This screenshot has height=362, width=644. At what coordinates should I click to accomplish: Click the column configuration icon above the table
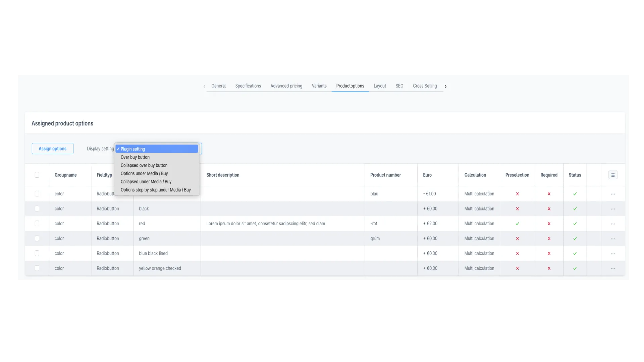pyautogui.click(x=613, y=175)
